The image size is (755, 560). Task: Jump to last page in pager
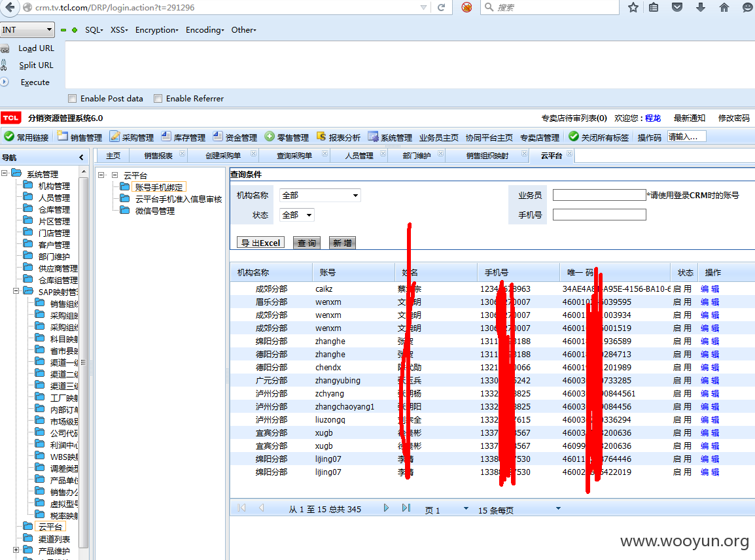(406, 508)
